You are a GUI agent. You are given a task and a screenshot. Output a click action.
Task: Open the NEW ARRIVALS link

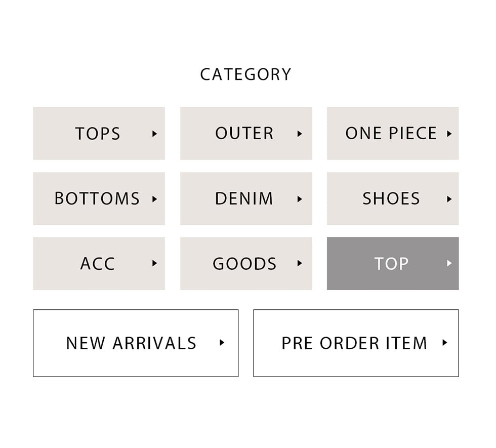point(131,343)
